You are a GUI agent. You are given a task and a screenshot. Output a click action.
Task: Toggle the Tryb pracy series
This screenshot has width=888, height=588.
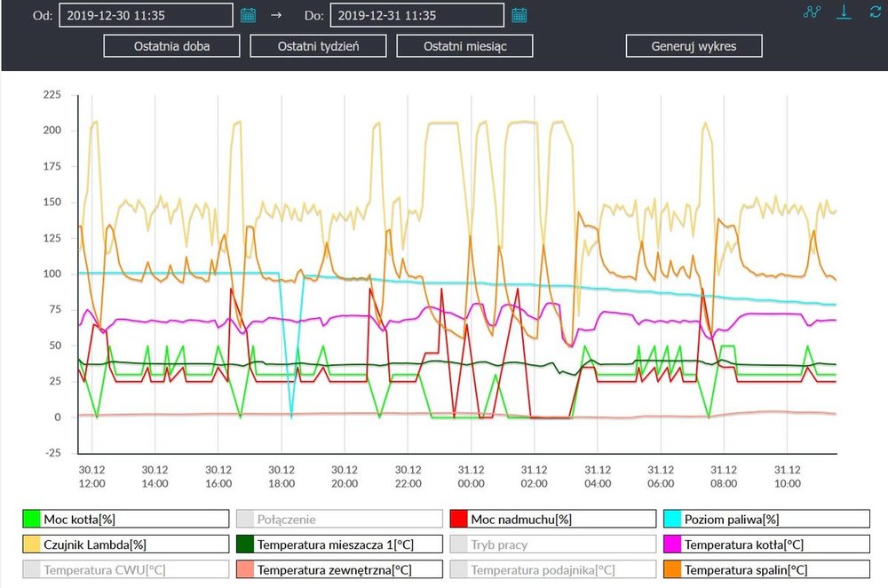550,544
